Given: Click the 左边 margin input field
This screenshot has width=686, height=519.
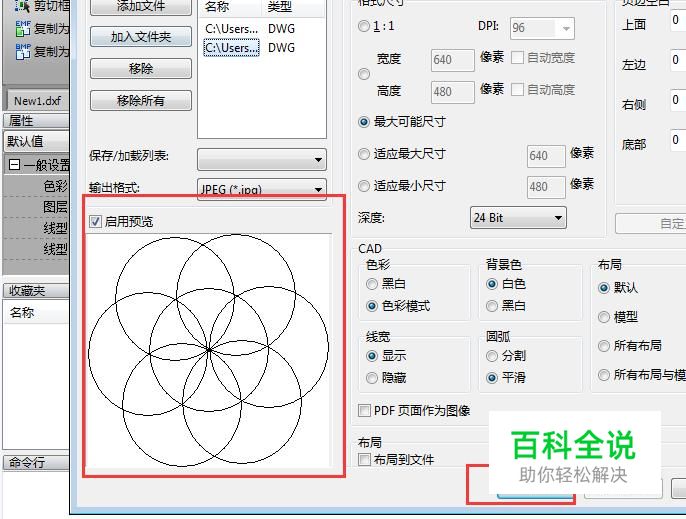Looking at the screenshot, I should pos(678,61).
